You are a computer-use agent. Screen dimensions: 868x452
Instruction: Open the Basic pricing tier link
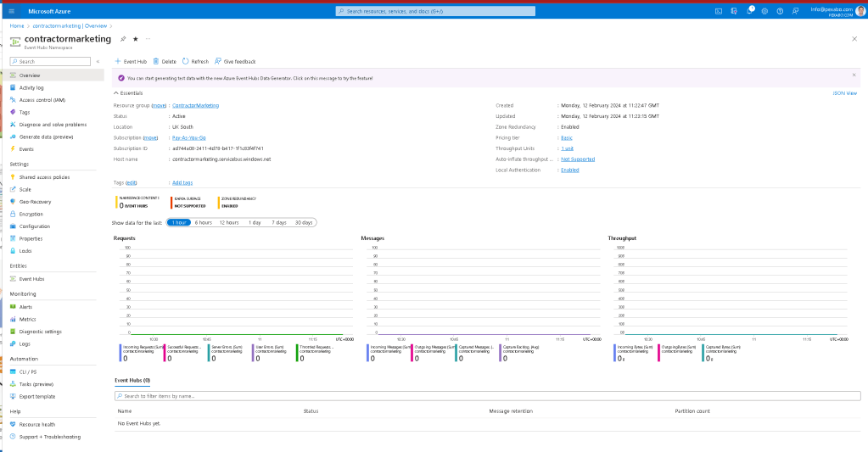tap(566, 137)
